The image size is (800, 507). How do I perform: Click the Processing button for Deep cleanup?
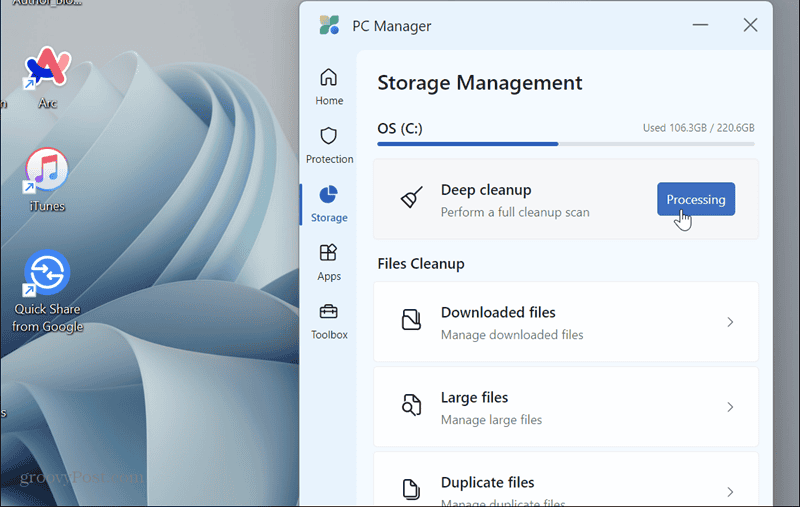[696, 199]
